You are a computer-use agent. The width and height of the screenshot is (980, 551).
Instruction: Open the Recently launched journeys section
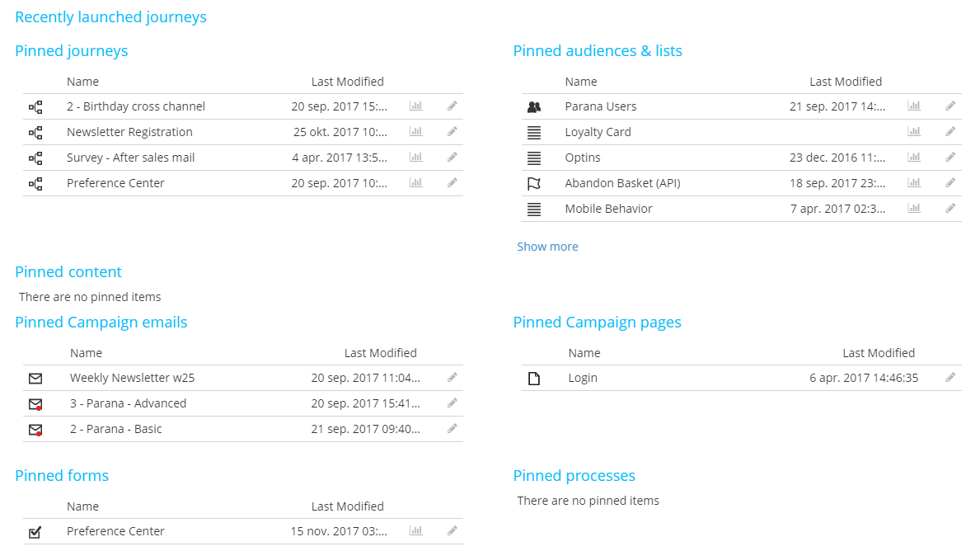(x=110, y=17)
